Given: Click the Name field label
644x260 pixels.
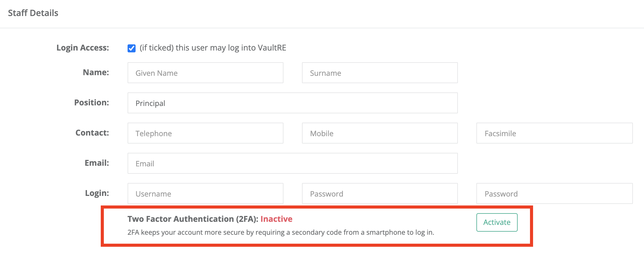Looking at the screenshot, I should tap(96, 72).
